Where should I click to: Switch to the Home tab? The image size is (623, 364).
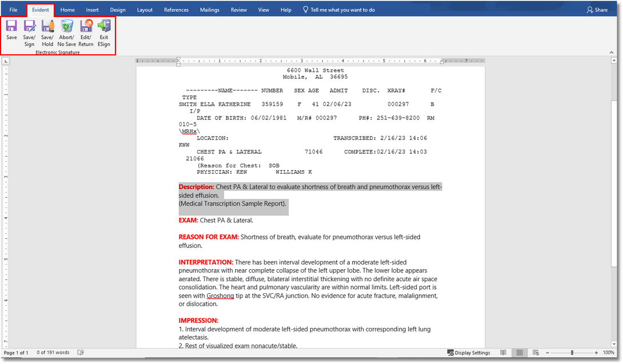[67, 10]
